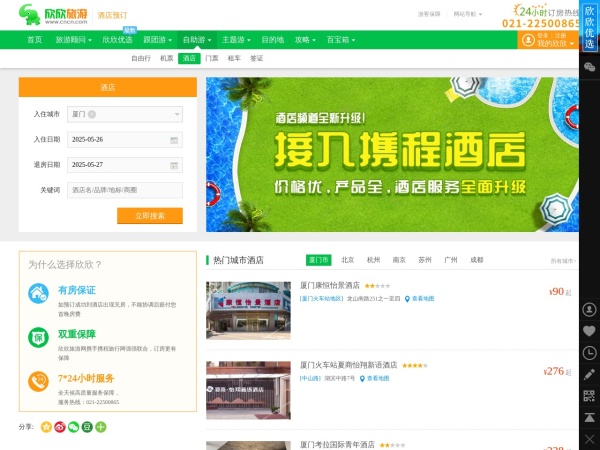This screenshot has height=450, width=600.
Task: Open user account icon in right sidebar
Action: [x=589, y=309]
